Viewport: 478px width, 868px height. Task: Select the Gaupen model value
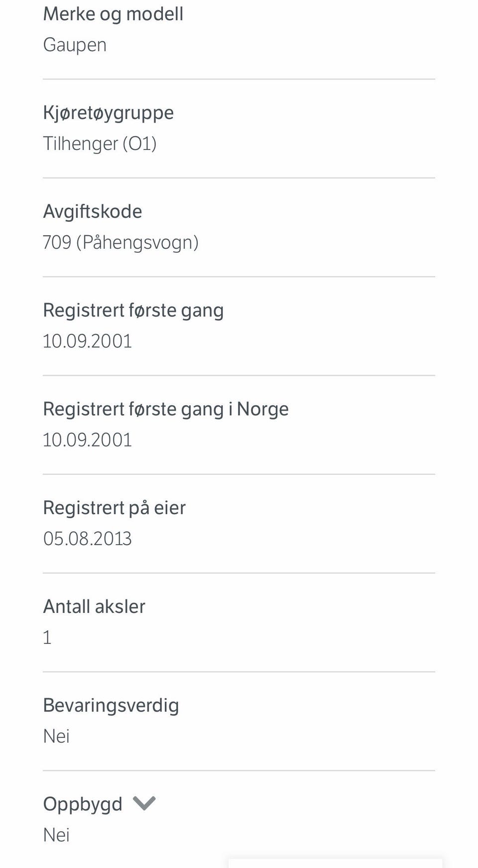pyautogui.click(x=75, y=45)
